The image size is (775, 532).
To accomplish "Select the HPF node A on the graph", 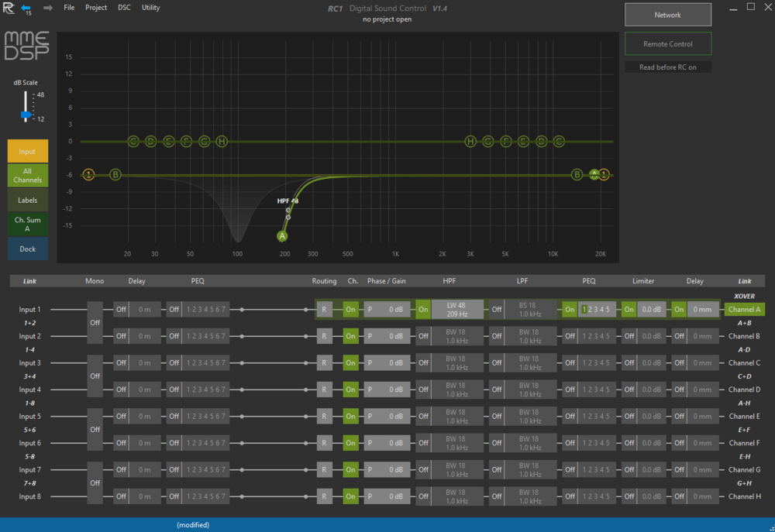I will click(282, 235).
